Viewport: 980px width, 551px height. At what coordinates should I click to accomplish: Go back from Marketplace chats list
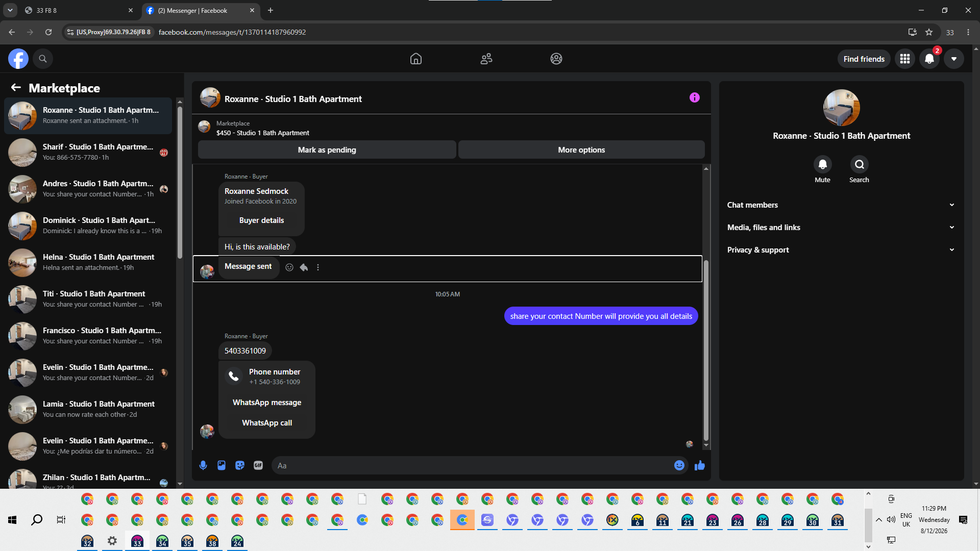click(16, 88)
